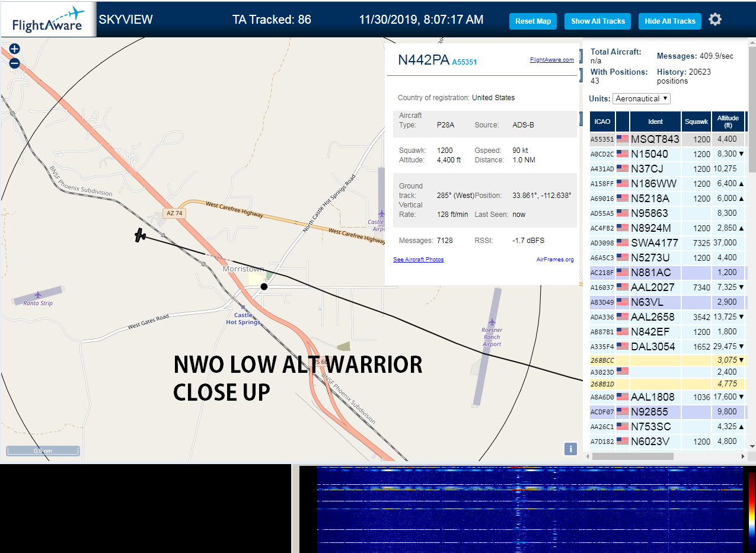Zoom in the map with plus icon
Image resolution: width=756 pixels, height=553 pixels.
click(15, 49)
